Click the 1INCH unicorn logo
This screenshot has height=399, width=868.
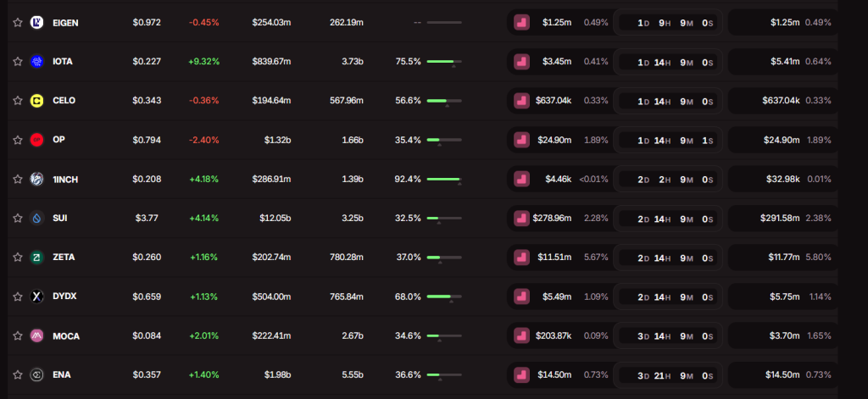click(x=36, y=180)
